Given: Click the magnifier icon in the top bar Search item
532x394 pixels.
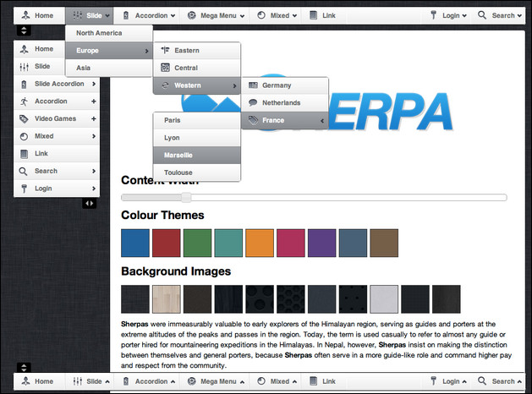Looking at the screenshot, I should coord(482,15).
